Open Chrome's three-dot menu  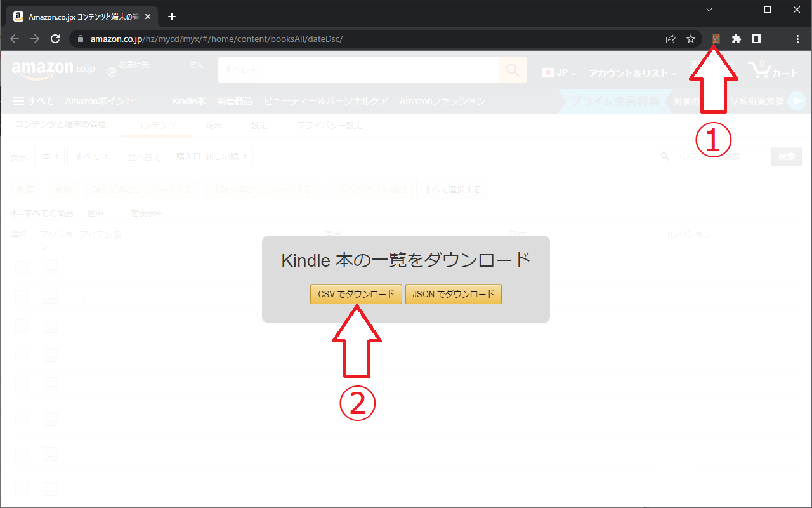(x=797, y=39)
